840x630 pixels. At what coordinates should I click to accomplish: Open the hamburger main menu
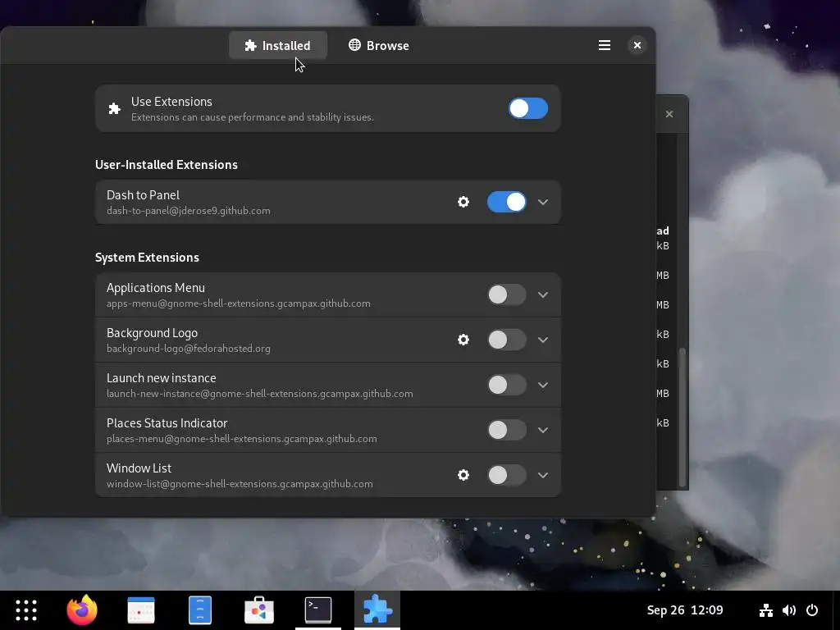[605, 46]
